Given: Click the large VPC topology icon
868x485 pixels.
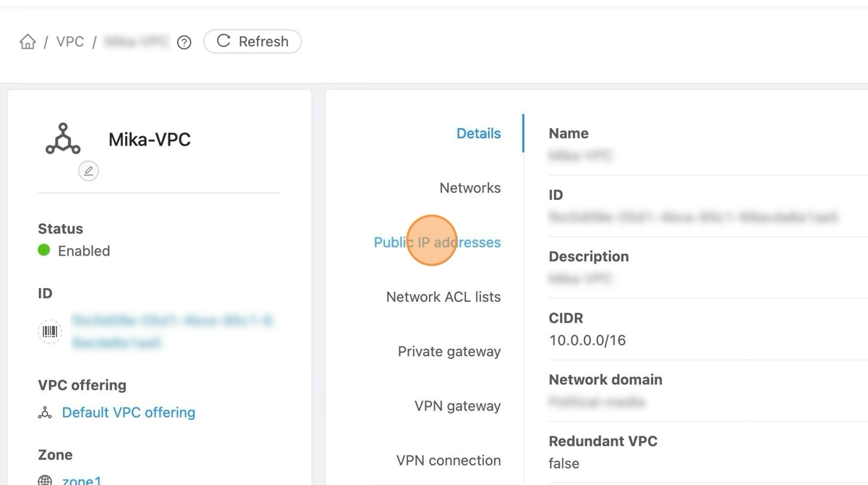Looking at the screenshot, I should (63, 139).
